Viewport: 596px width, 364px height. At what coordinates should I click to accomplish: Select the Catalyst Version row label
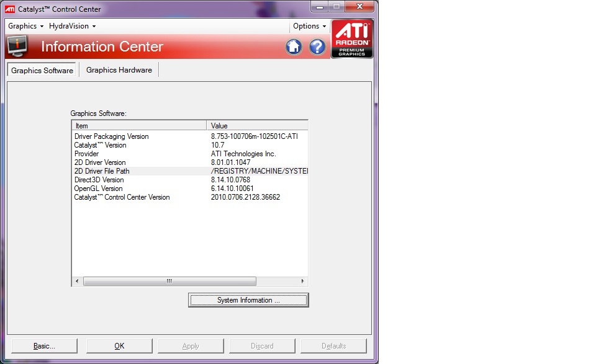coord(101,145)
